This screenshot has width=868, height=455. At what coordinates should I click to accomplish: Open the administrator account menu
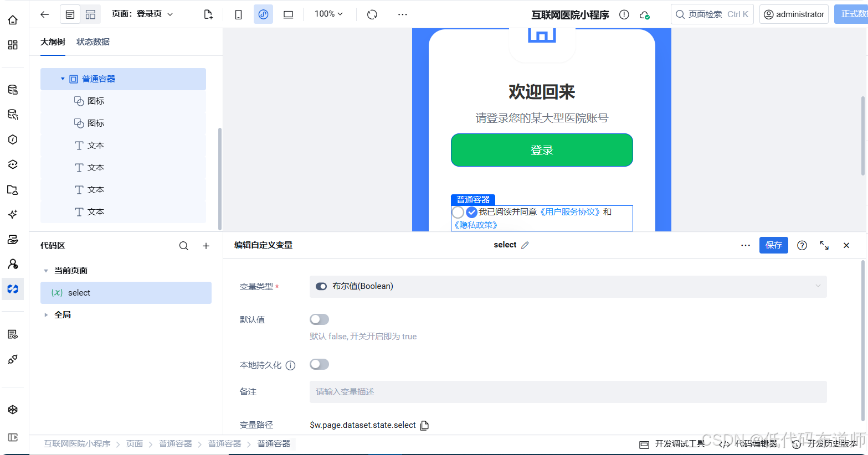click(x=794, y=14)
